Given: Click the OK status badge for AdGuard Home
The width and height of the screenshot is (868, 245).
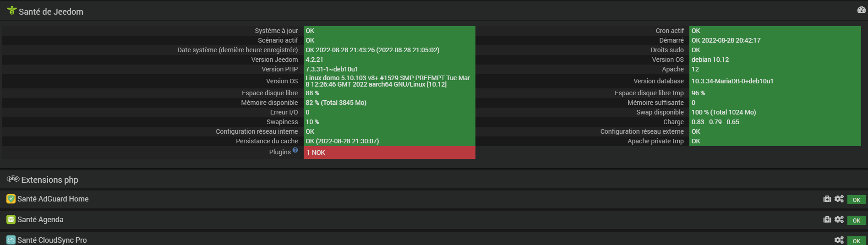Looking at the screenshot, I should pyautogui.click(x=856, y=200).
